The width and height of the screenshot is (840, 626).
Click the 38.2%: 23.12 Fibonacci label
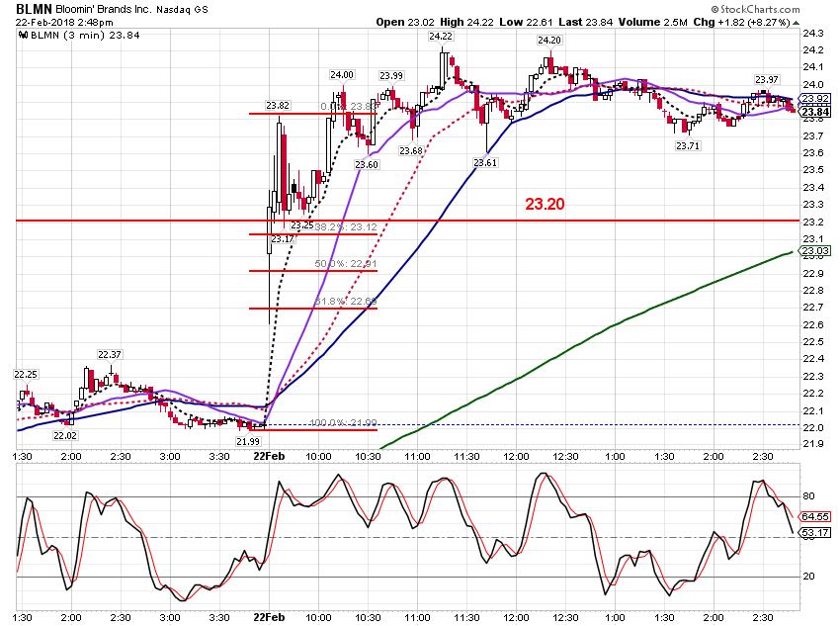(x=346, y=227)
